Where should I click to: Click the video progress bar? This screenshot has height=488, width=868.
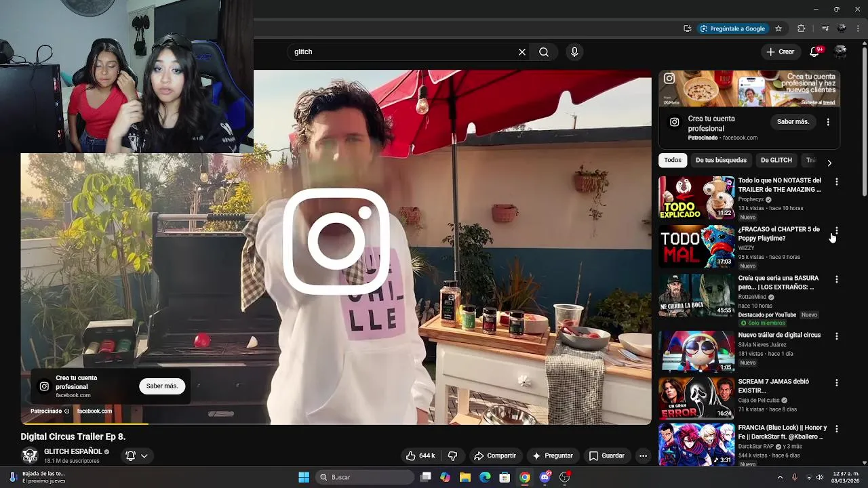point(336,424)
